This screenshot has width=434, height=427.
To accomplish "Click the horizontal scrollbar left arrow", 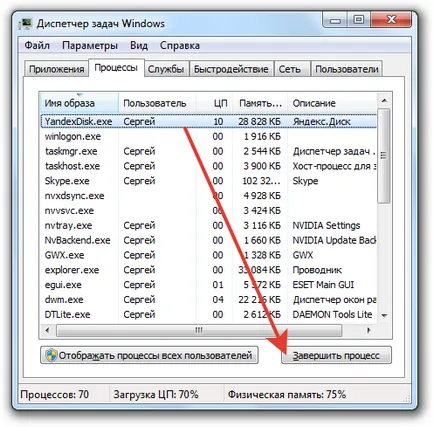I will pyautogui.click(x=47, y=330).
